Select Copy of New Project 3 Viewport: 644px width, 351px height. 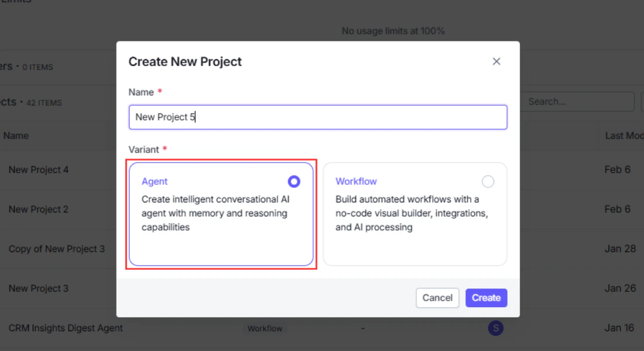pos(56,249)
